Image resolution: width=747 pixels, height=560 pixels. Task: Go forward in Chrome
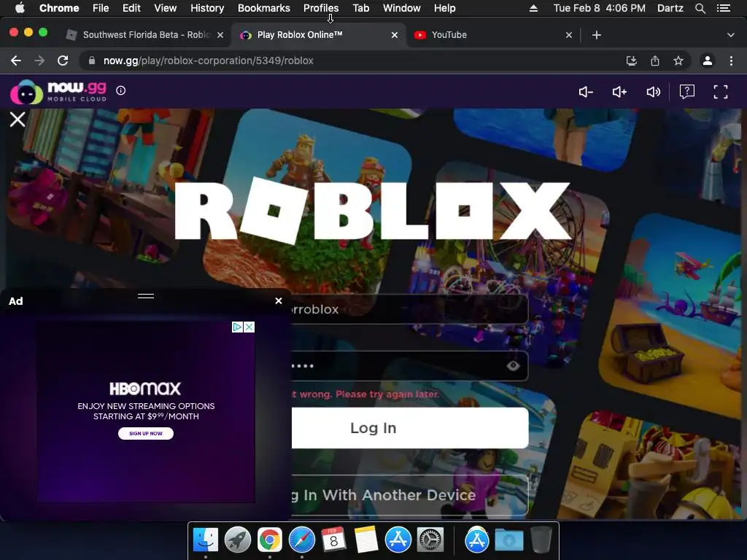coord(39,61)
